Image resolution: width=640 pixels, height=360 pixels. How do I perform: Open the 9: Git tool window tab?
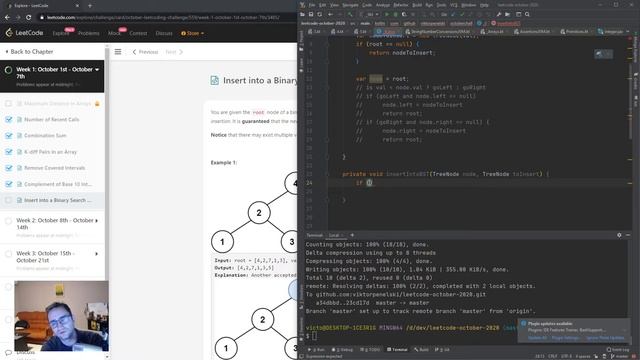[x=442, y=350]
